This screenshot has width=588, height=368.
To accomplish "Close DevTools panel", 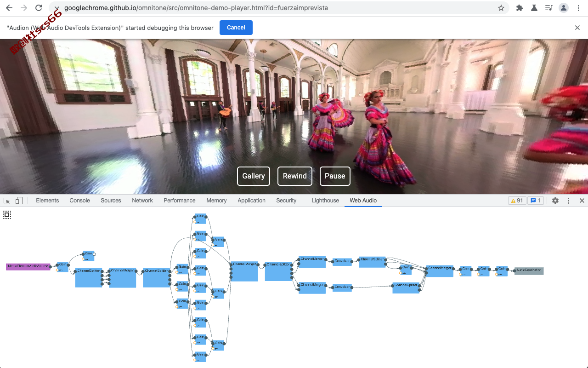I will (x=582, y=201).
